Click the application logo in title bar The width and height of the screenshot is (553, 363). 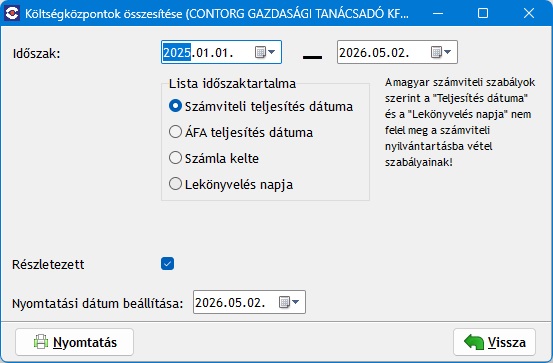pos(12,13)
